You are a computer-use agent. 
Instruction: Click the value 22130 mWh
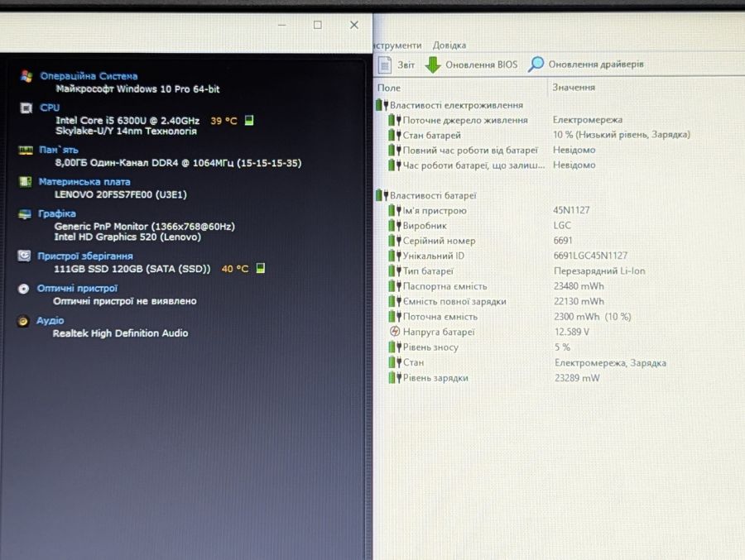tap(579, 302)
